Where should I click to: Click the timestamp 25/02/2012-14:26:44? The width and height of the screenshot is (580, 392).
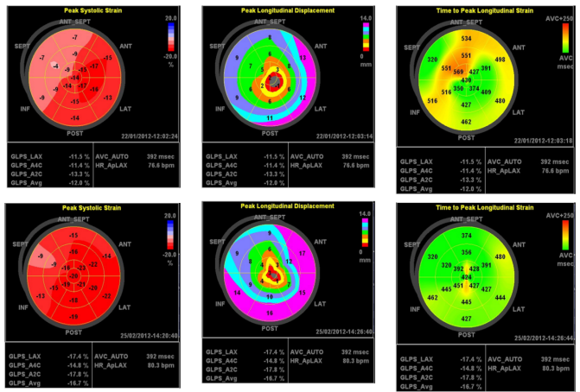tap(544, 338)
